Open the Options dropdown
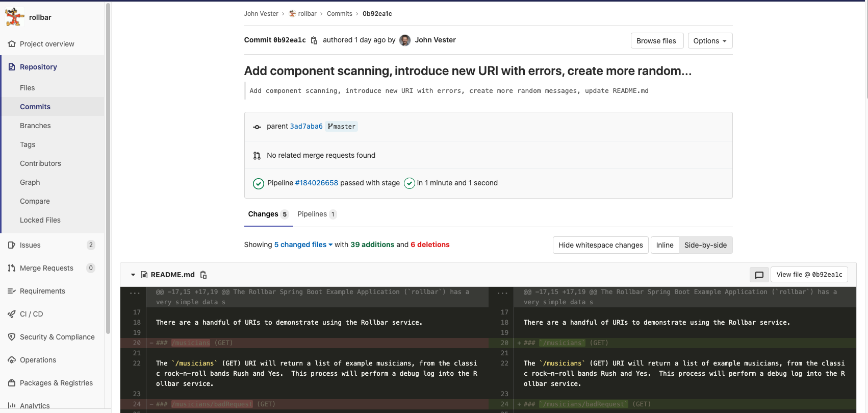Screen dimensions: 868x413 point(710,41)
